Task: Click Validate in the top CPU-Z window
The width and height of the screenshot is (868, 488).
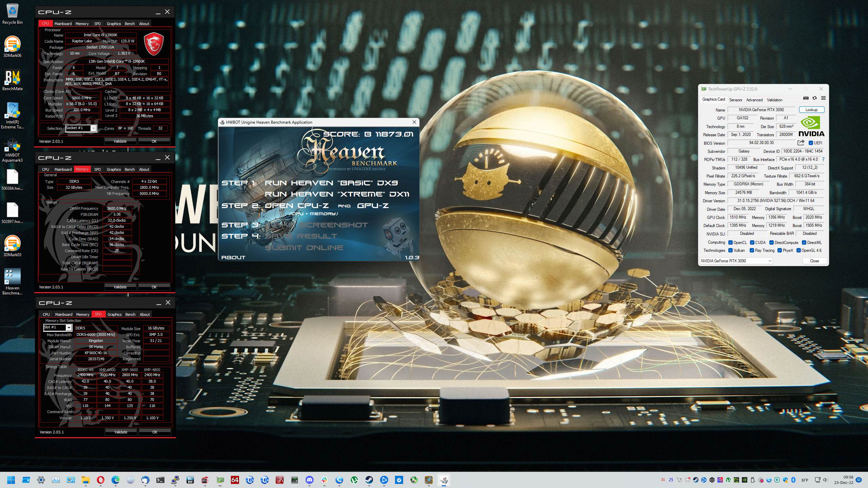Action: coord(120,141)
